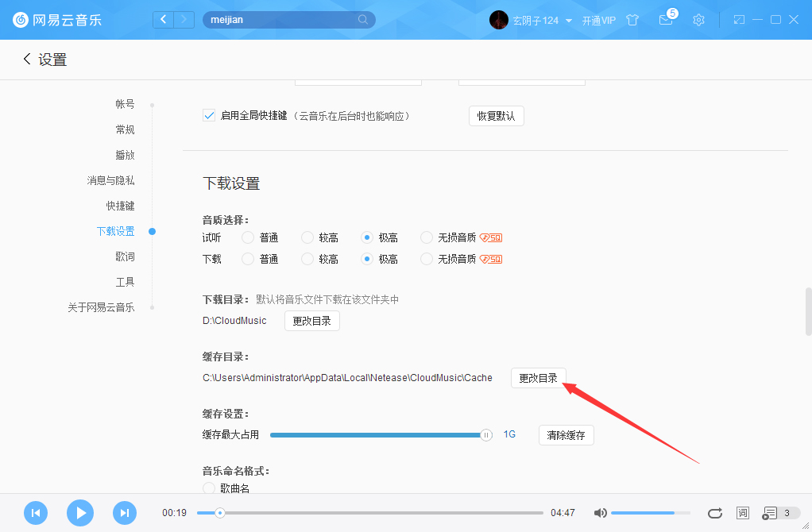Switch to the 歌词 settings section
This screenshot has width=812, height=532.
[125, 256]
